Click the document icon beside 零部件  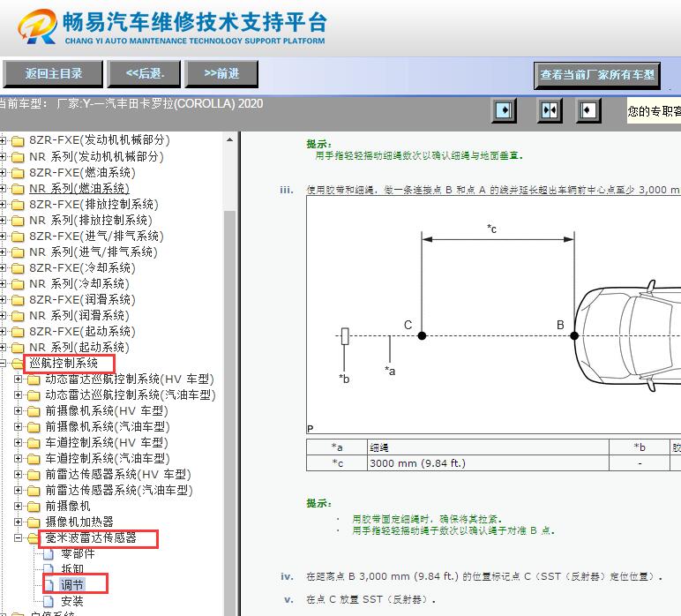(49, 554)
